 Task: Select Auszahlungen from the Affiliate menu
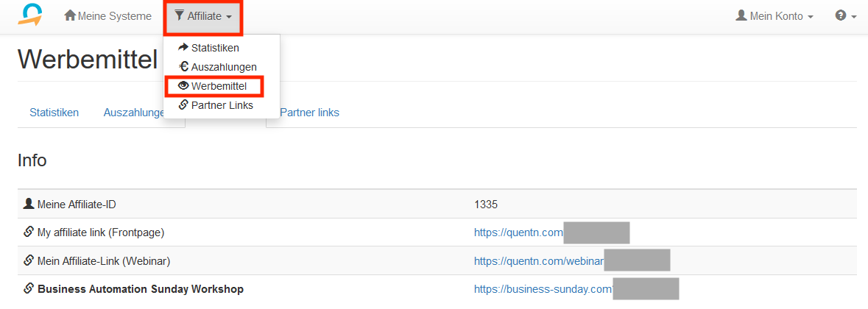pos(224,67)
